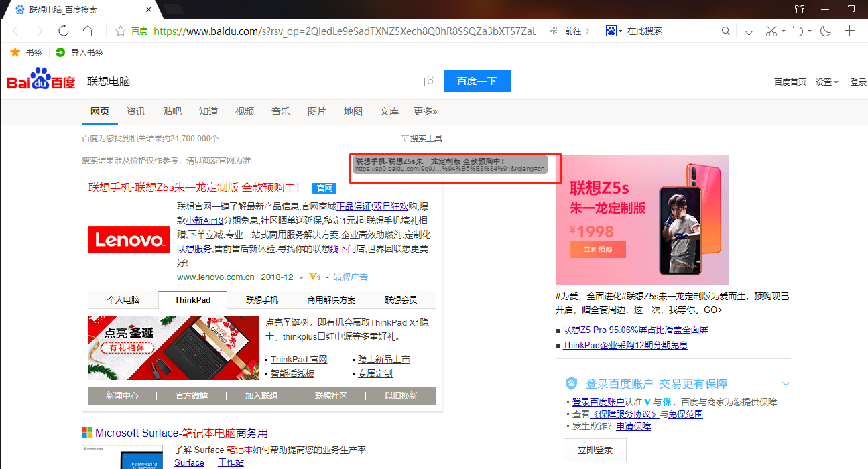
Task: Open the Microsoft Surface-笔记本电脑商务用 link
Action: click(x=182, y=433)
